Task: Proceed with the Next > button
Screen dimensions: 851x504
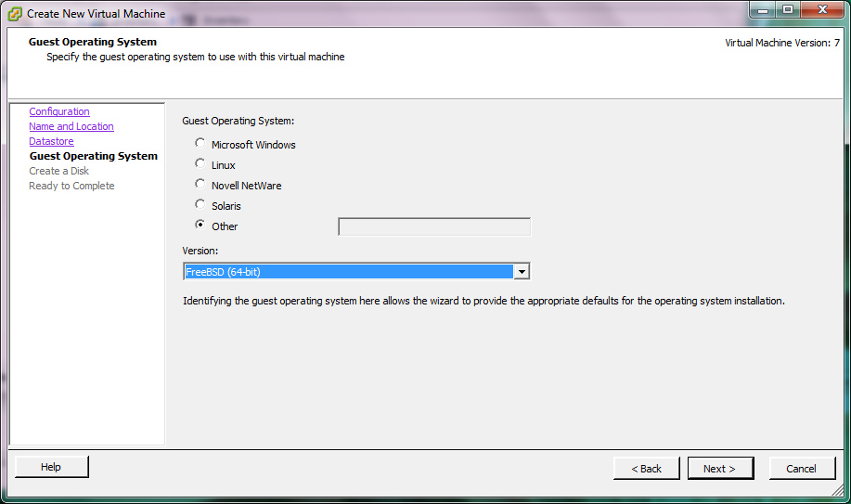Action: tap(720, 468)
